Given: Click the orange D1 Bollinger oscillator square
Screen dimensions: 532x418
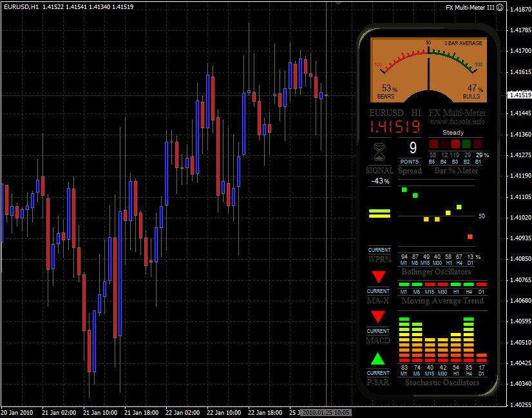Looking at the screenshot, I should point(470,237).
